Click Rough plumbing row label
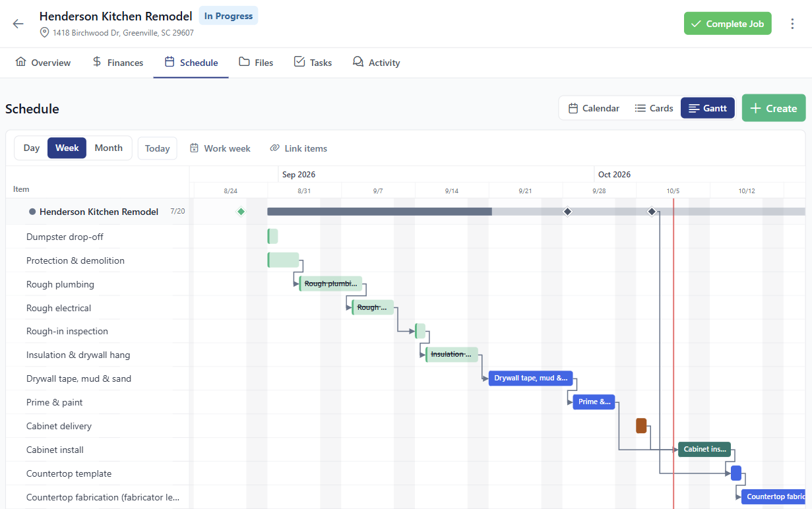The height and width of the screenshot is (509, 812). pyautogui.click(x=60, y=284)
